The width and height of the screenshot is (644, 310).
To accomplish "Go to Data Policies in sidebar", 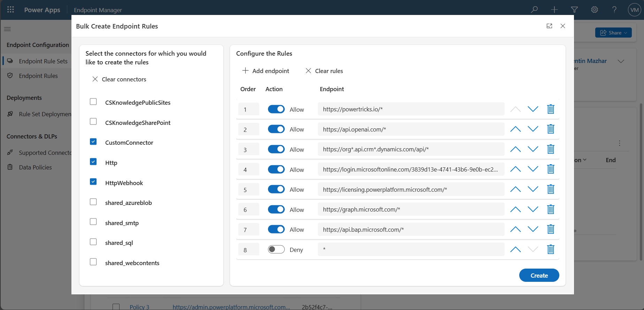I will click(35, 167).
